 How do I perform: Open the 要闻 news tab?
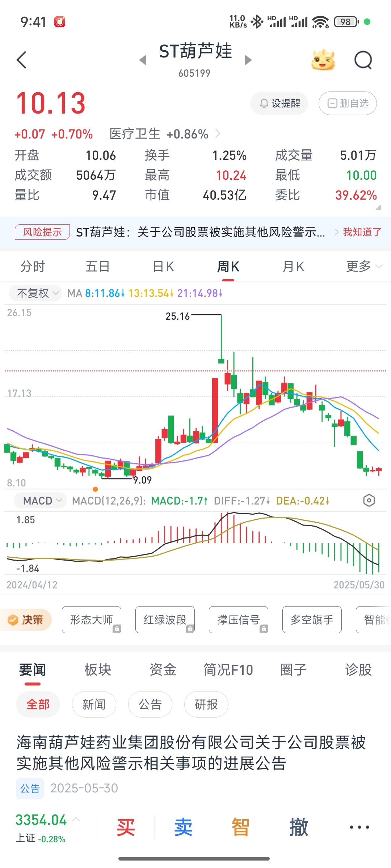tap(33, 670)
